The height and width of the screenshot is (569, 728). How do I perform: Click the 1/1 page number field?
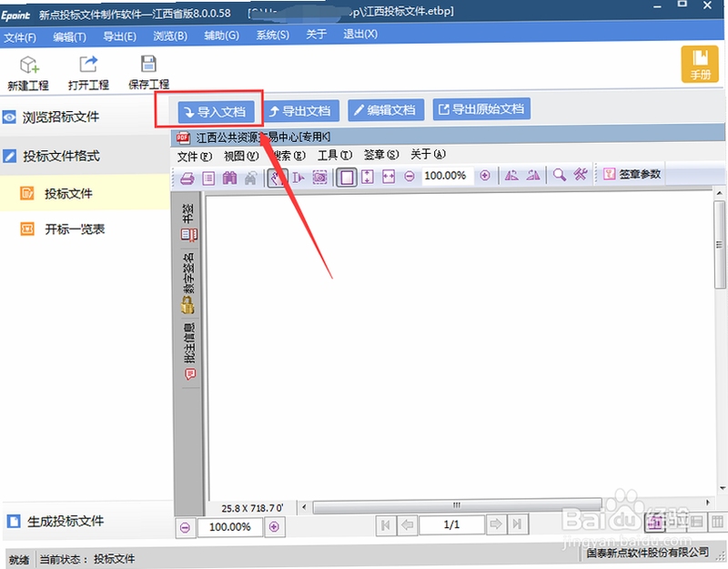coord(451,525)
